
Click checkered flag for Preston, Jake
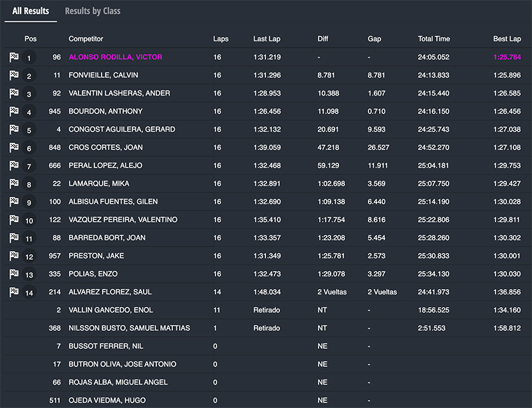[x=13, y=256]
